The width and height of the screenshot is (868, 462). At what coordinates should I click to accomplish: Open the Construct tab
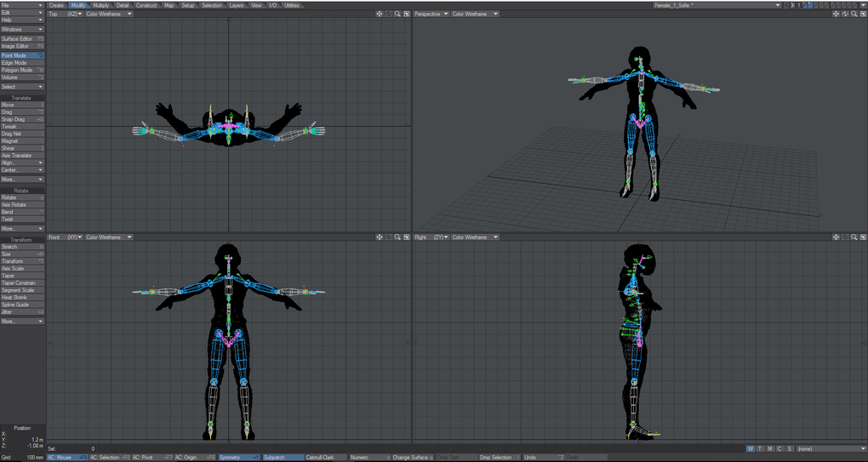[146, 5]
